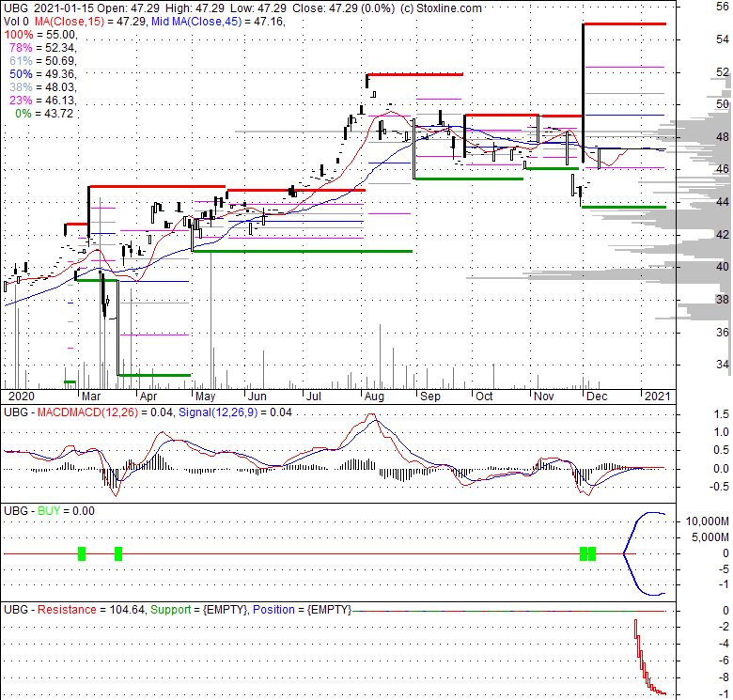Click the red descending resistance curve in 2021

coord(649,657)
